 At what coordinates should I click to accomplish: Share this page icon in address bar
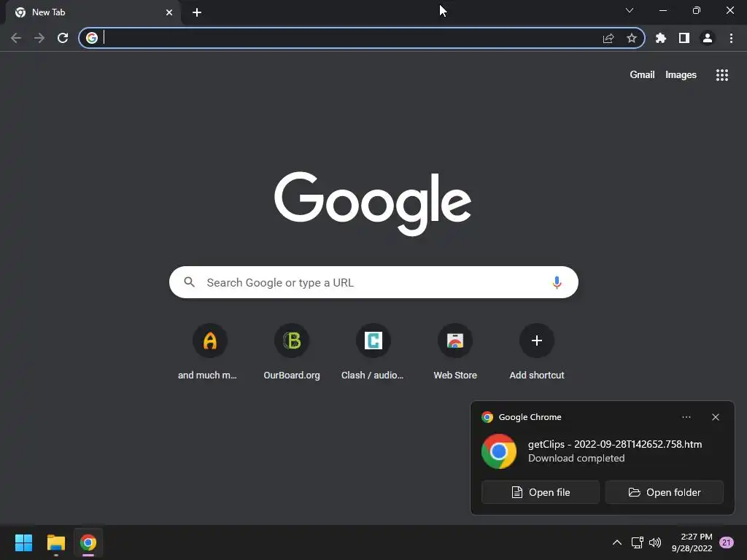tap(608, 38)
